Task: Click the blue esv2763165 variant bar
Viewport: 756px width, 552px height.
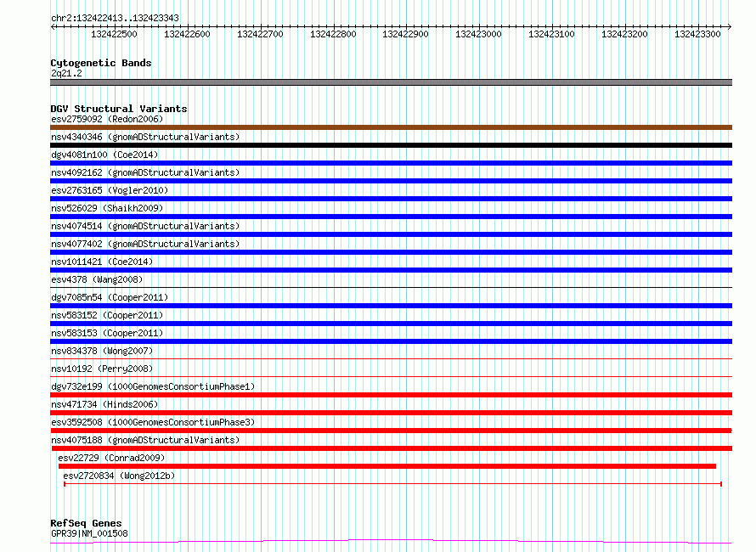Action: 391,199
